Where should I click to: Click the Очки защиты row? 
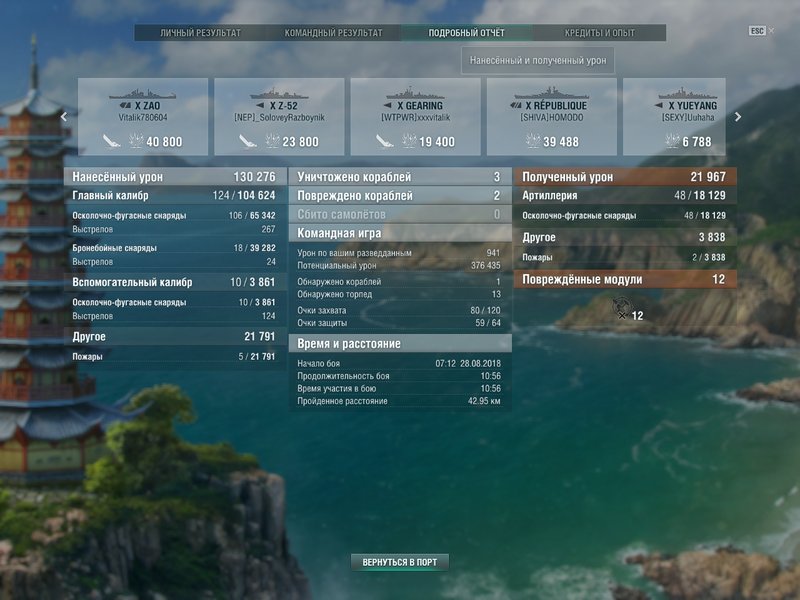400,323
